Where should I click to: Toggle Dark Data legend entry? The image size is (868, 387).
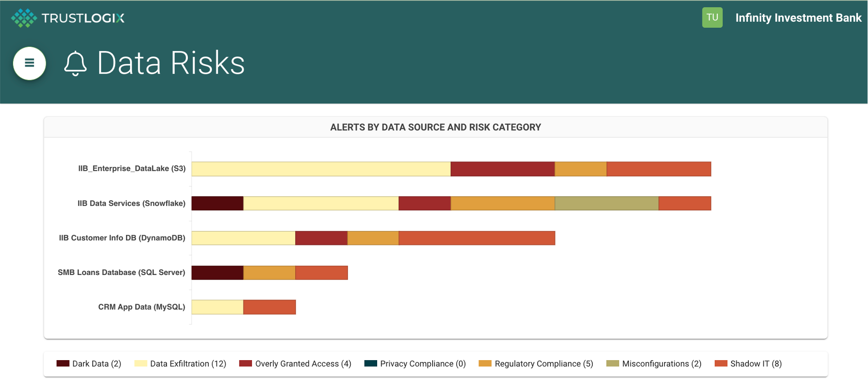coord(89,364)
